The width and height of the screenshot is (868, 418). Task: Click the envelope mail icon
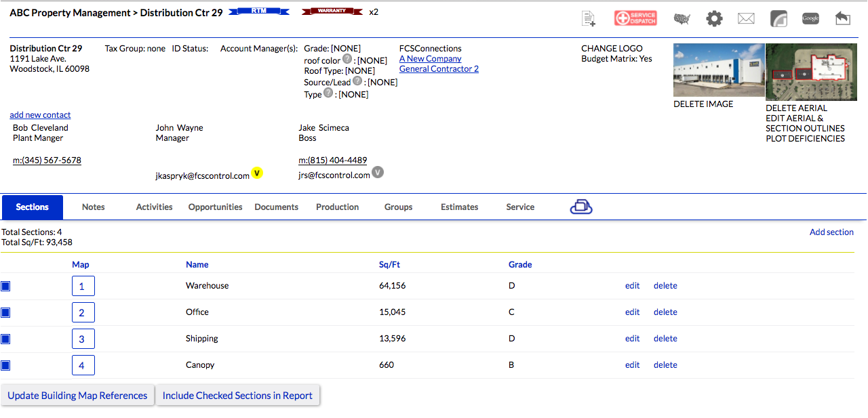[x=746, y=19]
